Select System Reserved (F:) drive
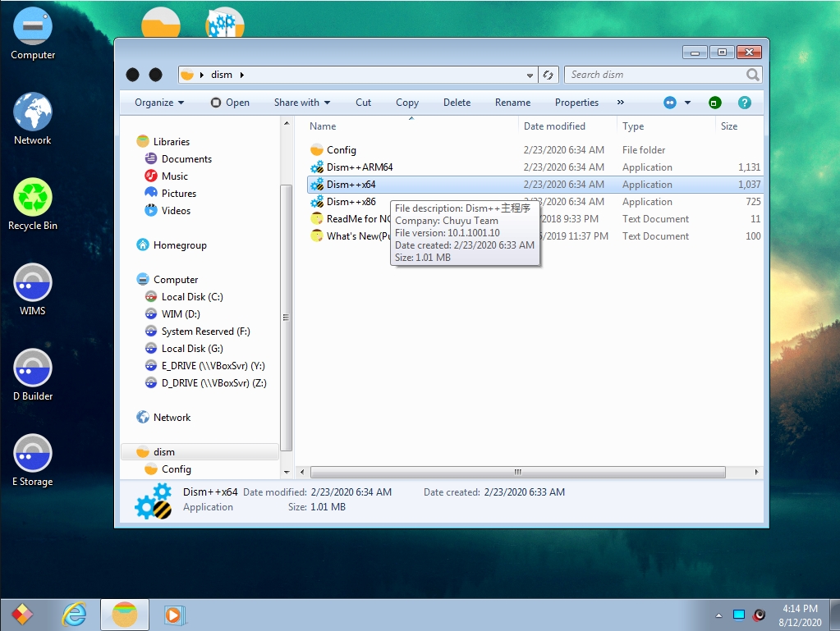This screenshot has height=631, width=840. pyautogui.click(x=206, y=332)
